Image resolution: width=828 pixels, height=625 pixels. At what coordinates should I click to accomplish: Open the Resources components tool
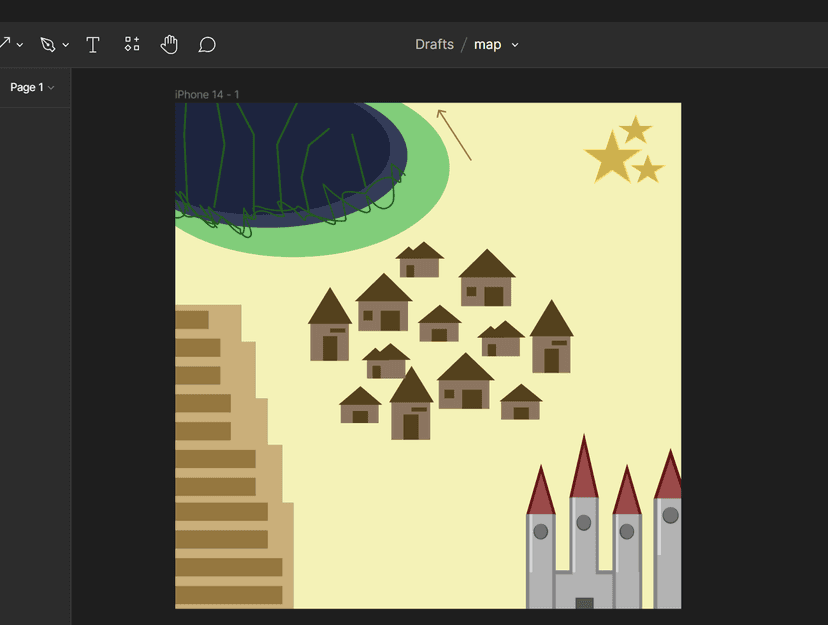(132, 44)
